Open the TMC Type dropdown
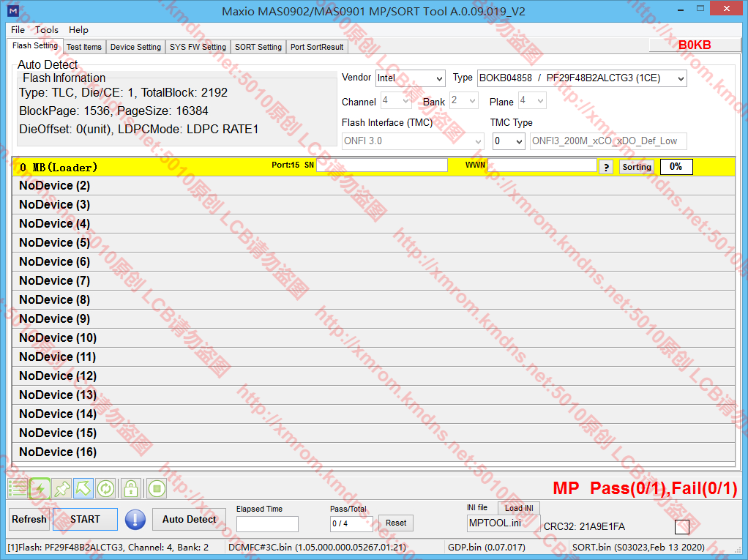The width and height of the screenshot is (748, 560). tap(509, 141)
